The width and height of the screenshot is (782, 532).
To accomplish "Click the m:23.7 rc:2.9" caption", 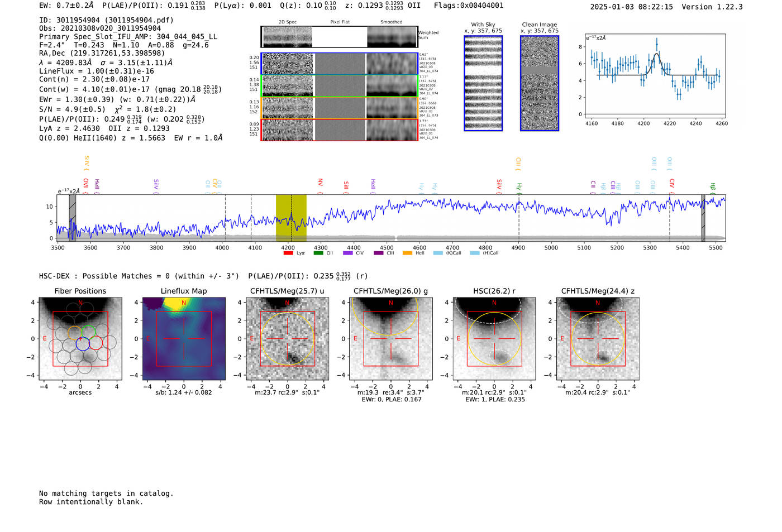I will pos(287,392).
